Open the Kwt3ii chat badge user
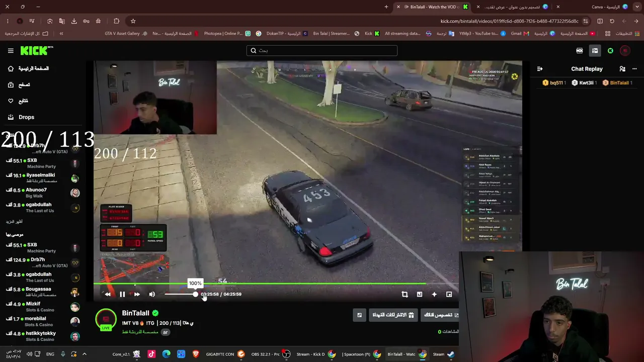This screenshot has width=644, height=362. click(584, 83)
